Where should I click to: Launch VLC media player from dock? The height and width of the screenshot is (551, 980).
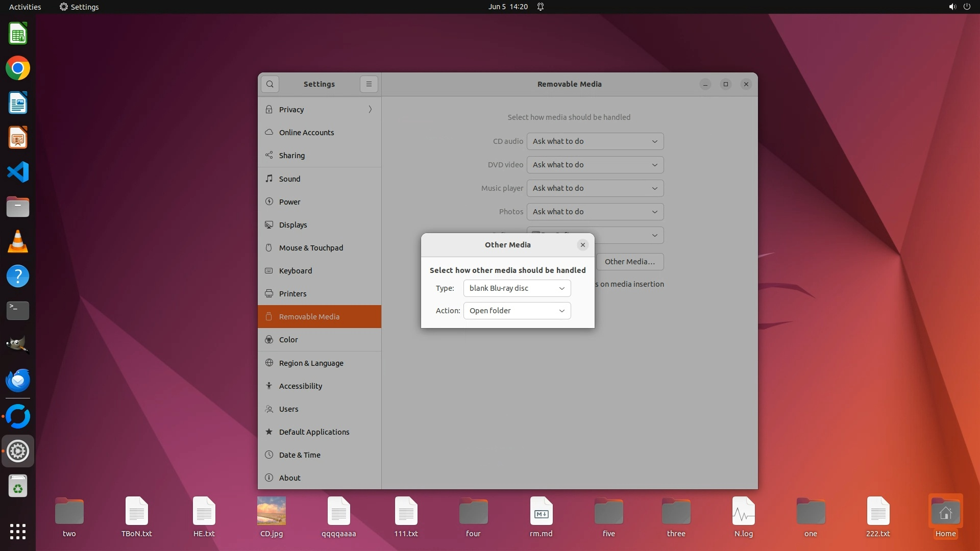click(x=18, y=241)
